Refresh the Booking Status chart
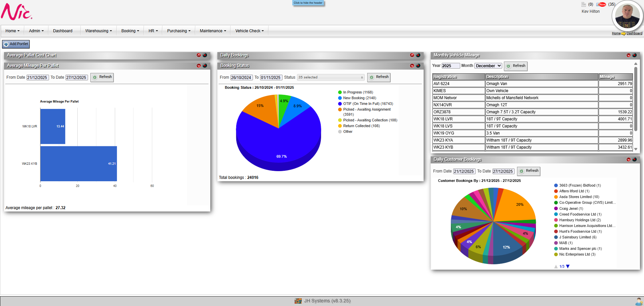 tap(379, 77)
